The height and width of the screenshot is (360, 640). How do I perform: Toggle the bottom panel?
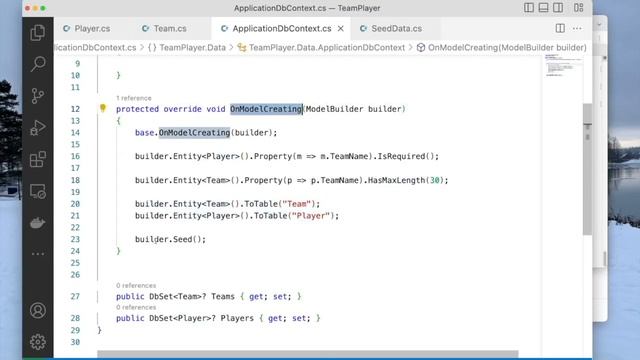[543, 8]
